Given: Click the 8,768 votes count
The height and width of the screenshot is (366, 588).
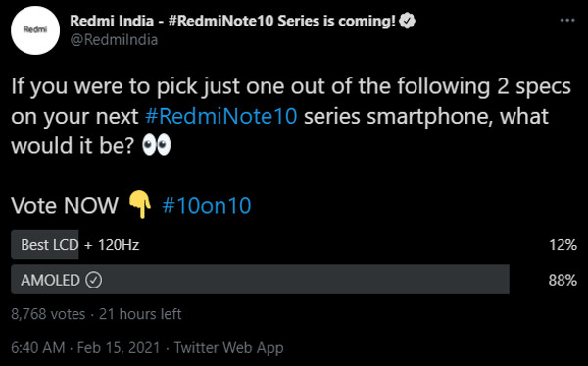Looking at the screenshot, I should tap(48, 314).
